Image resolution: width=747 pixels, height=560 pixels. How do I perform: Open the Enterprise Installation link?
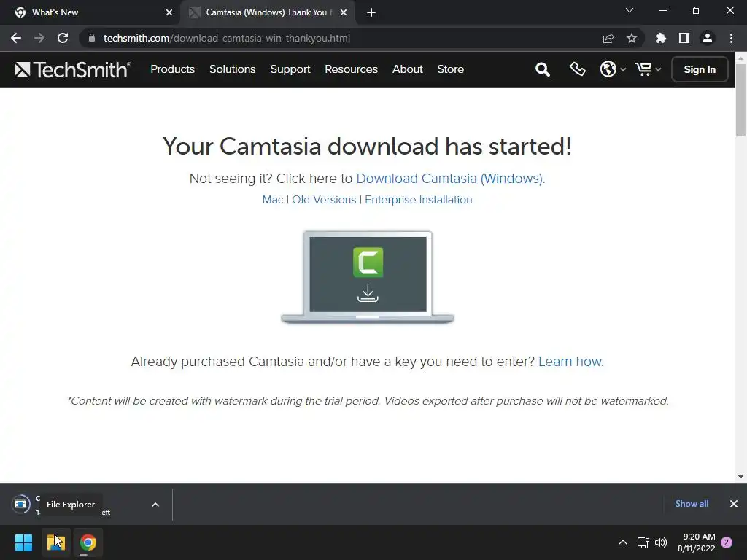(x=418, y=200)
